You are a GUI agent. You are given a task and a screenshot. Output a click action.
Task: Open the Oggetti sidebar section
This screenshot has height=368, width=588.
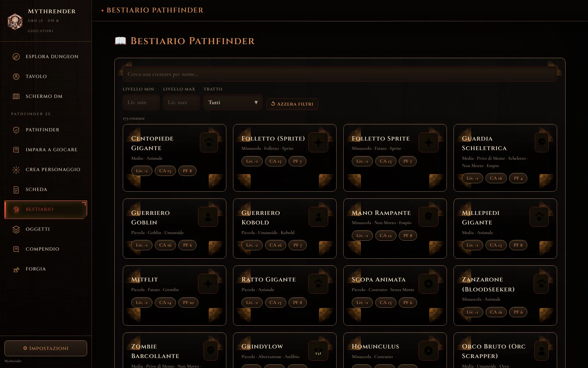(46, 229)
